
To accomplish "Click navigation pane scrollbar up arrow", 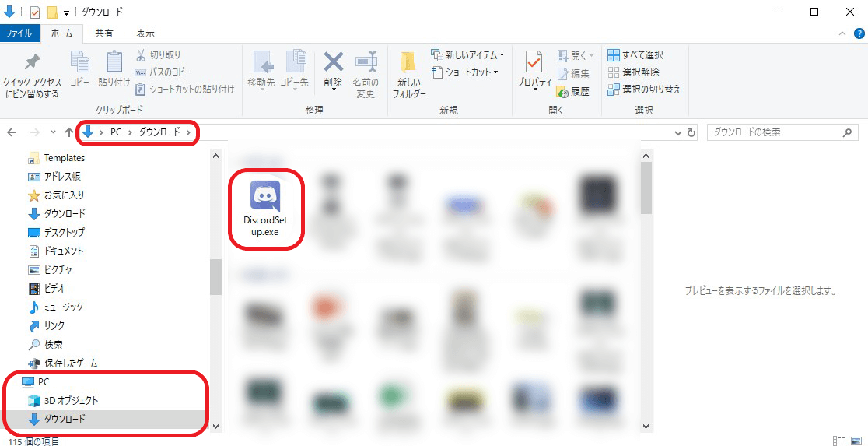I will [x=216, y=157].
